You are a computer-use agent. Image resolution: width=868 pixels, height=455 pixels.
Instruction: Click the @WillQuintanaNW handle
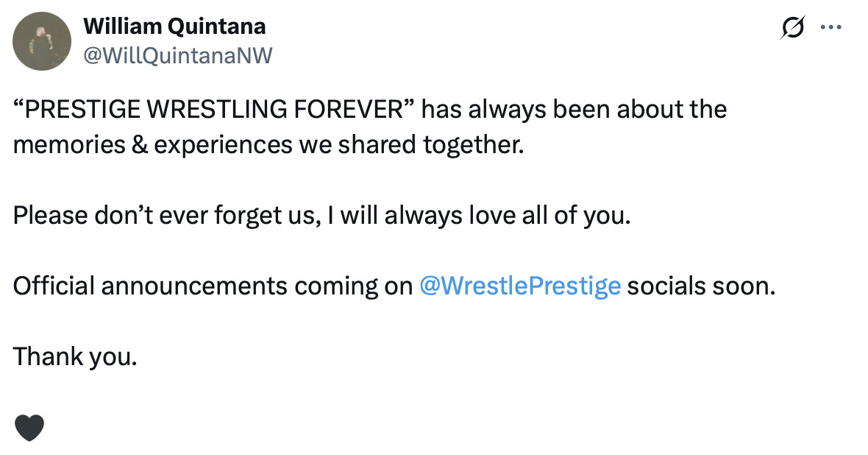point(177,55)
